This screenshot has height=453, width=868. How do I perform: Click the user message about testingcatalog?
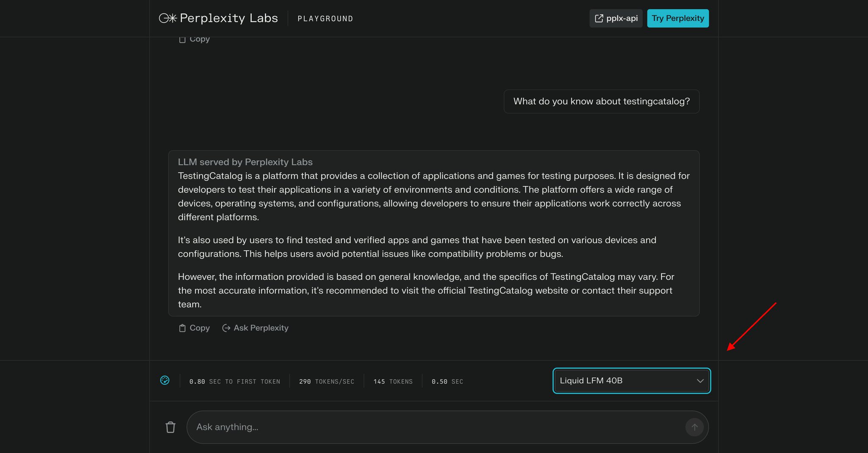tap(601, 101)
